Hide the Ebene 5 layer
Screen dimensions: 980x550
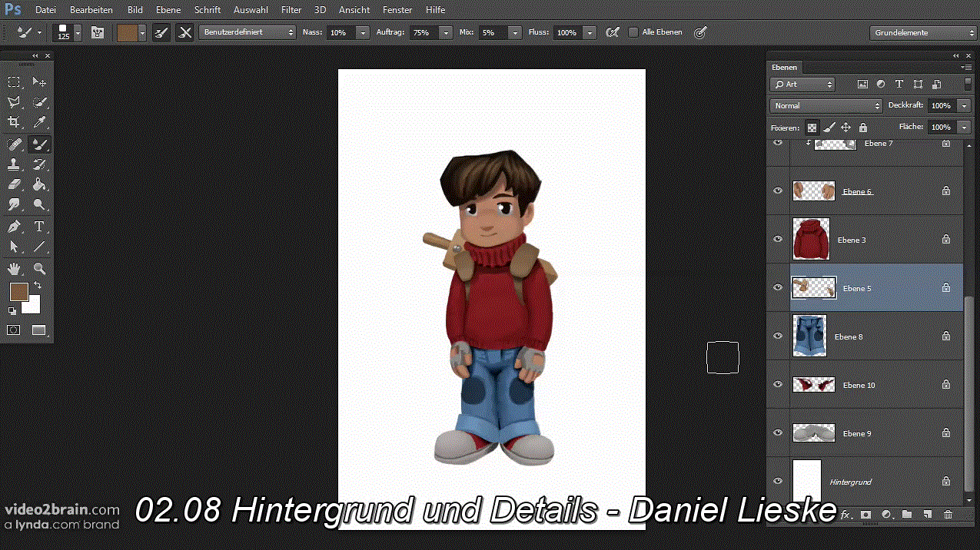pyautogui.click(x=778, y=287)
